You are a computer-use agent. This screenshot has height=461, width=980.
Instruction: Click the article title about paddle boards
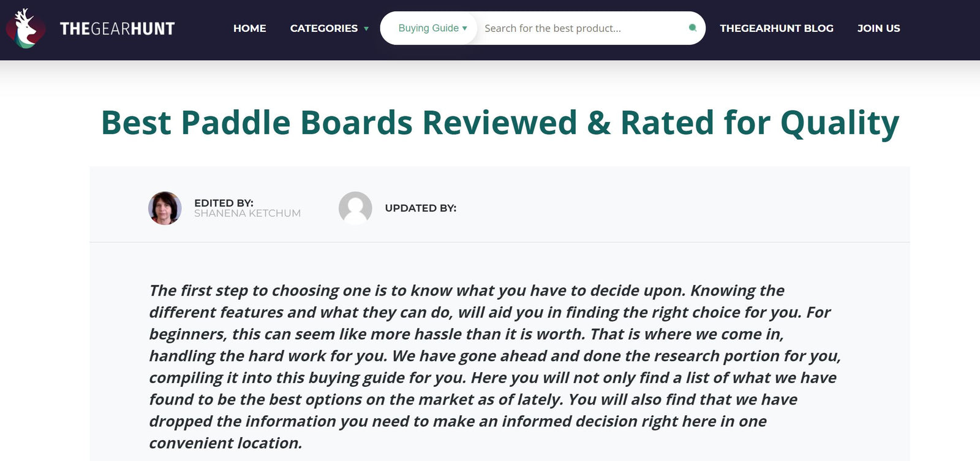point(499,123)
